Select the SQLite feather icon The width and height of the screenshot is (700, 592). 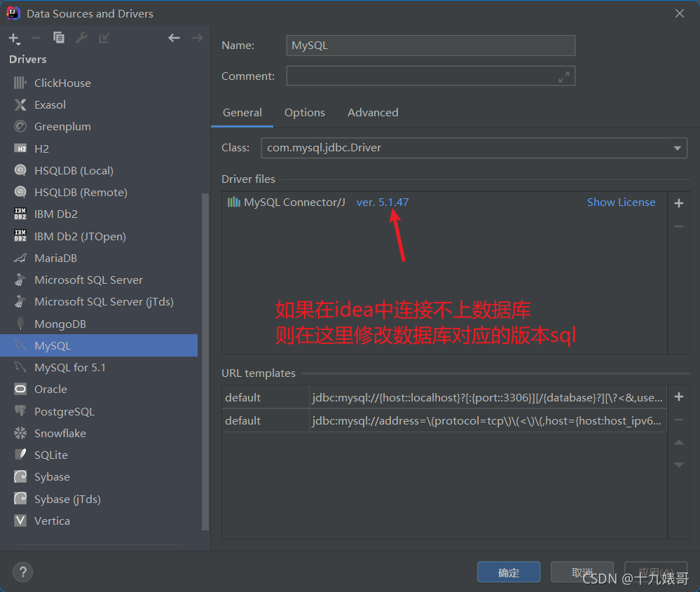[x=20, y=455]
